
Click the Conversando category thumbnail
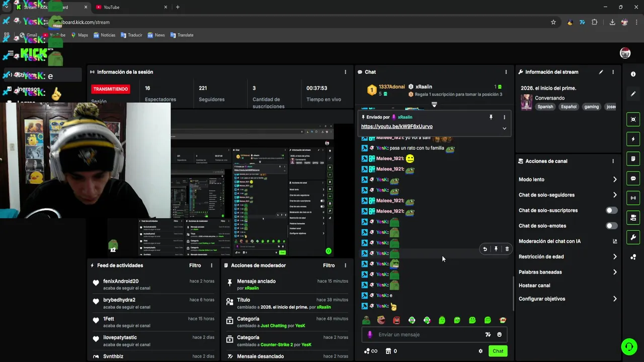pos(526,102)
